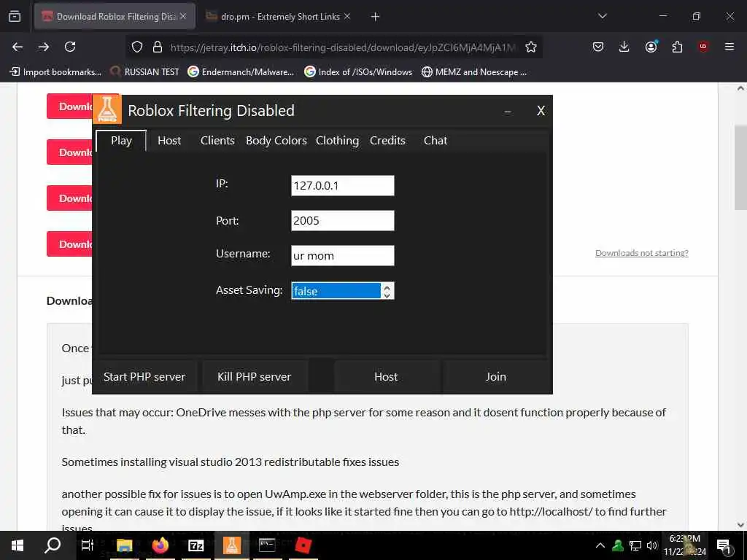This screenshot has width=747, height=560.
Task: Open the Body Colors tab
Action: (x=276, y=141)
